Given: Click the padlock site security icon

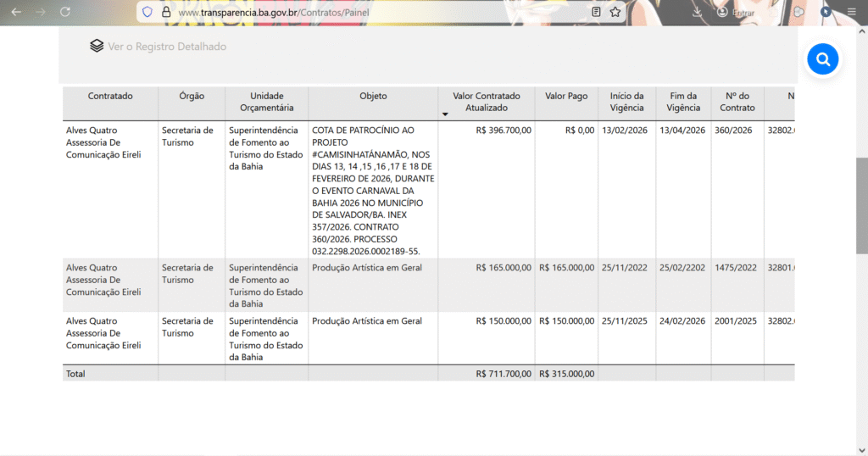Looking at the screenshot, I should 166,13.
